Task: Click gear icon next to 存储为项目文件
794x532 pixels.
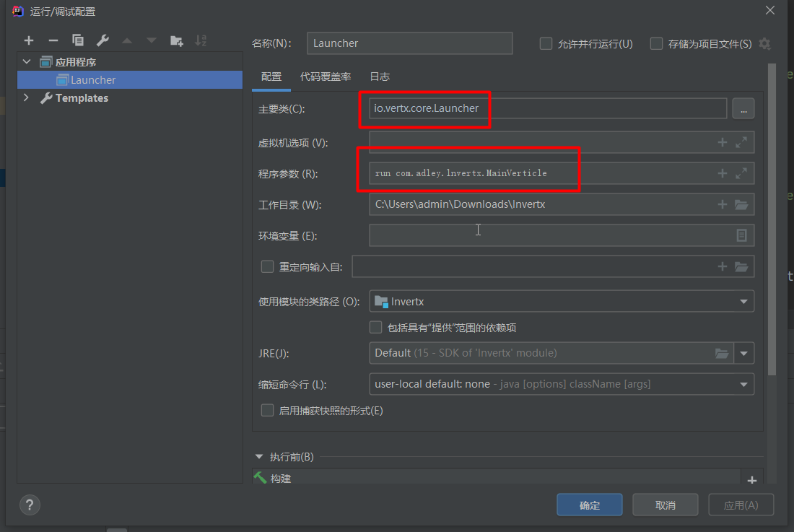Action: (763, 43)
